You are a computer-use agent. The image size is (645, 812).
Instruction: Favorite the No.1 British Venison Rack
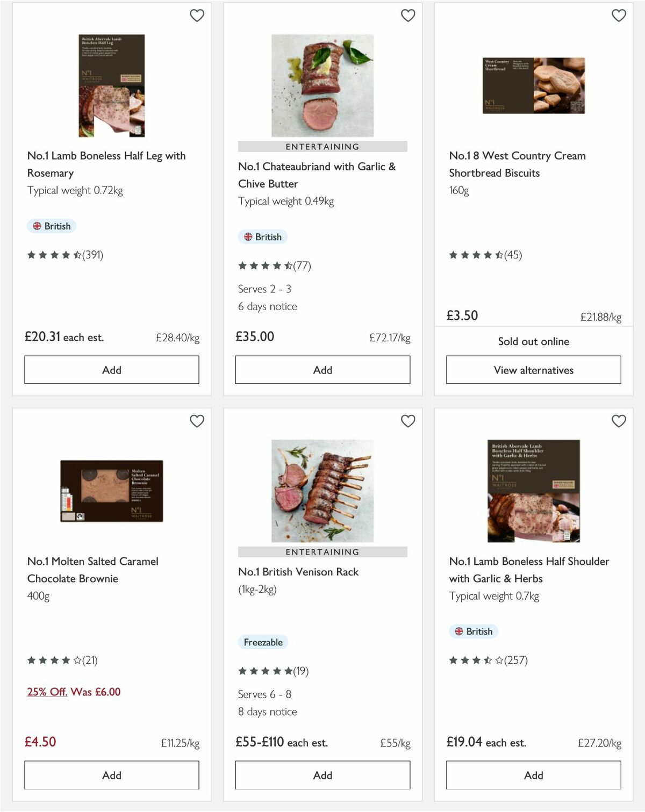(408, 421)
